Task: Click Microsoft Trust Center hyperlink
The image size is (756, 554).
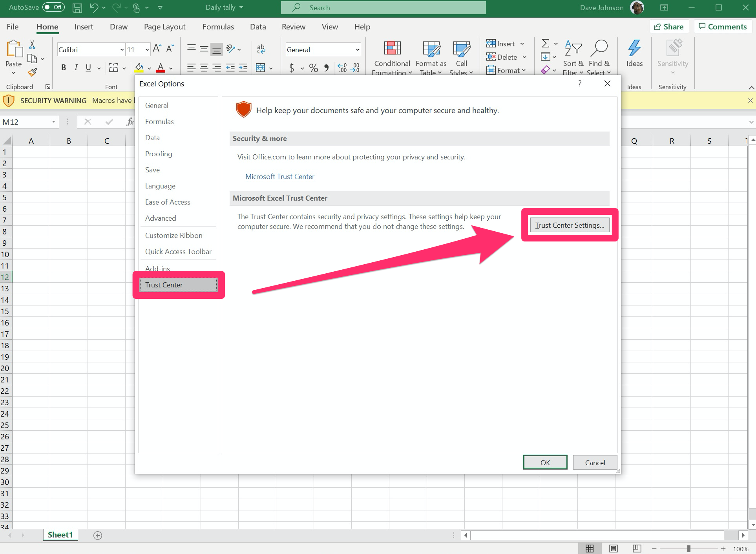Action: (x=279, y=176)
